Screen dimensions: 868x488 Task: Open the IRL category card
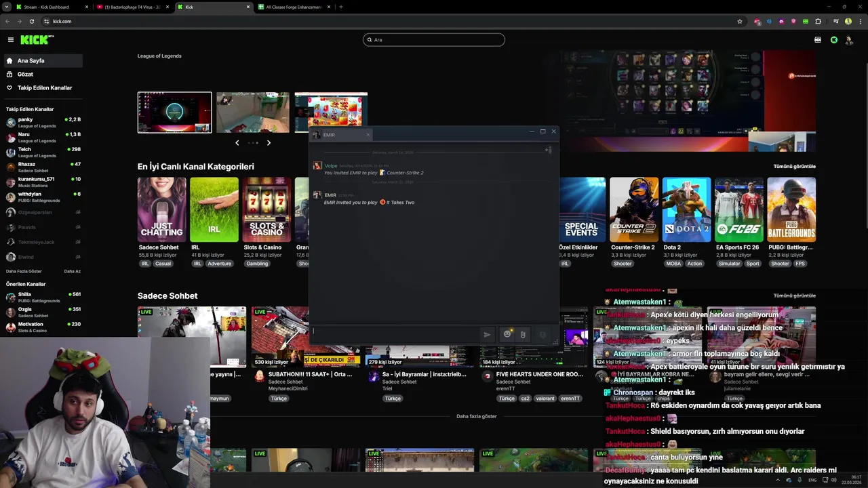(x=214, y=209)
